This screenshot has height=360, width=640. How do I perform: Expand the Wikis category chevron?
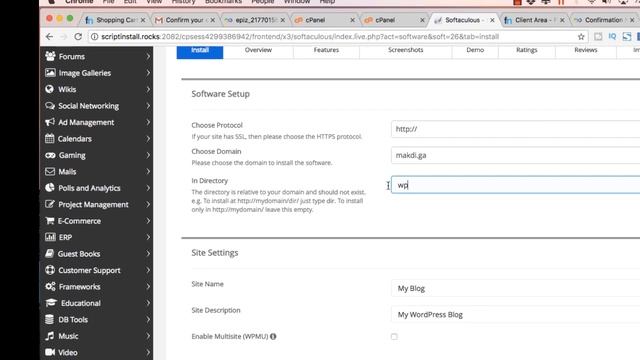148,89
